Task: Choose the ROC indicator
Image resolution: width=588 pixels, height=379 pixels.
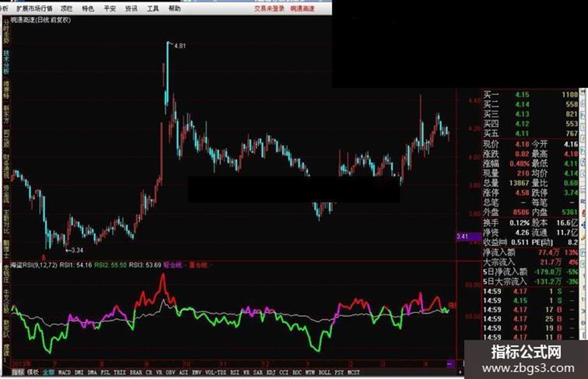Action: click(297, 372)
